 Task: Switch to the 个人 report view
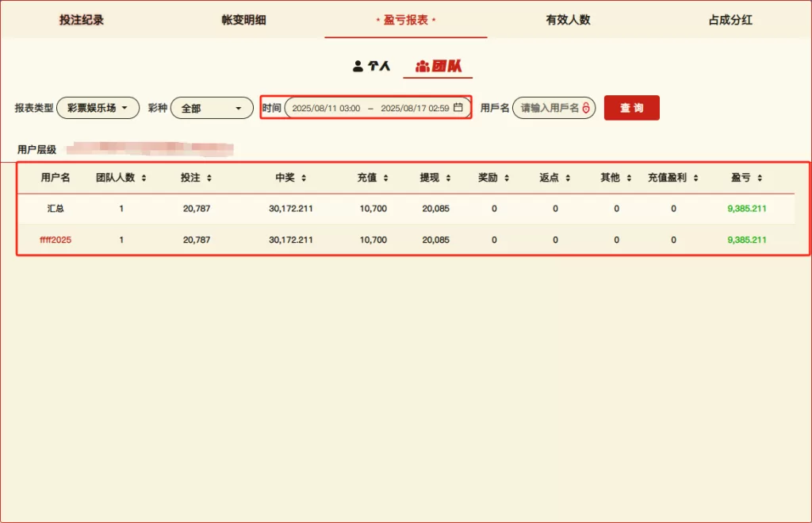[371, 66]
